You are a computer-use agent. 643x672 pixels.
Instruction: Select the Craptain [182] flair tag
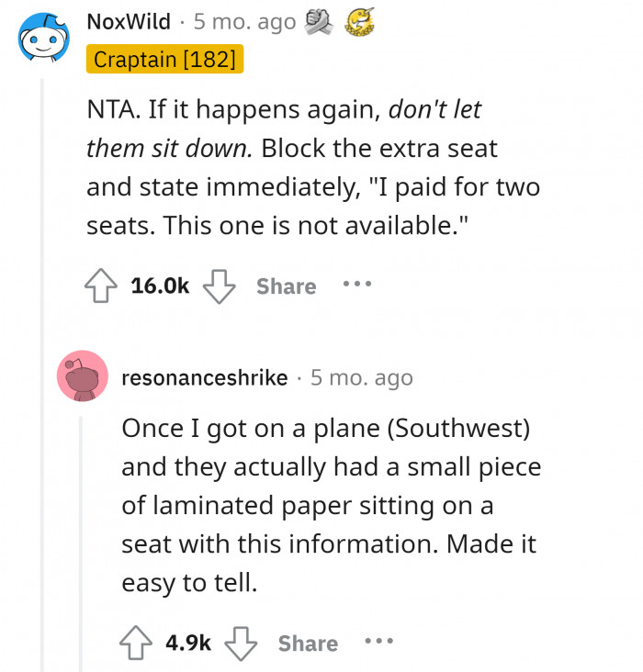click(164, 61)
